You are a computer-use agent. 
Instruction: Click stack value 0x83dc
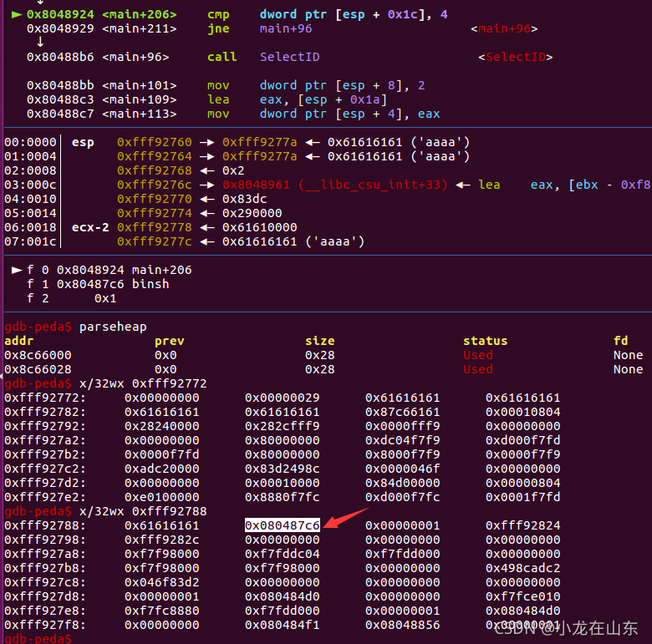point(244,199)
